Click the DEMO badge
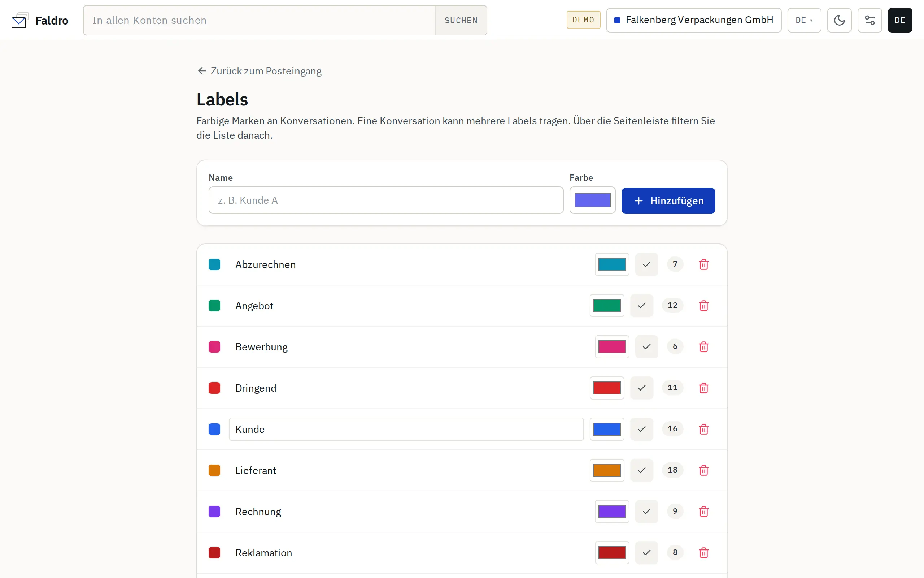924x578 pixels. [583, 20]
